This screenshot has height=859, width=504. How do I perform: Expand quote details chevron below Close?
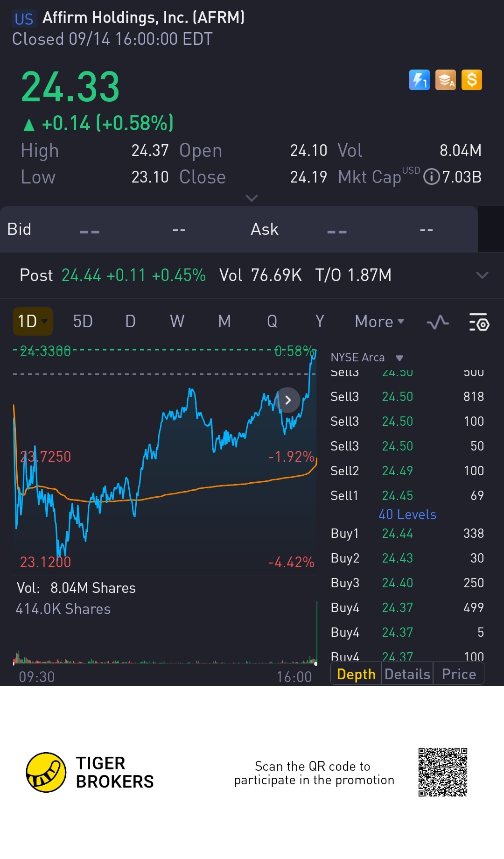(x=252, y=198)
